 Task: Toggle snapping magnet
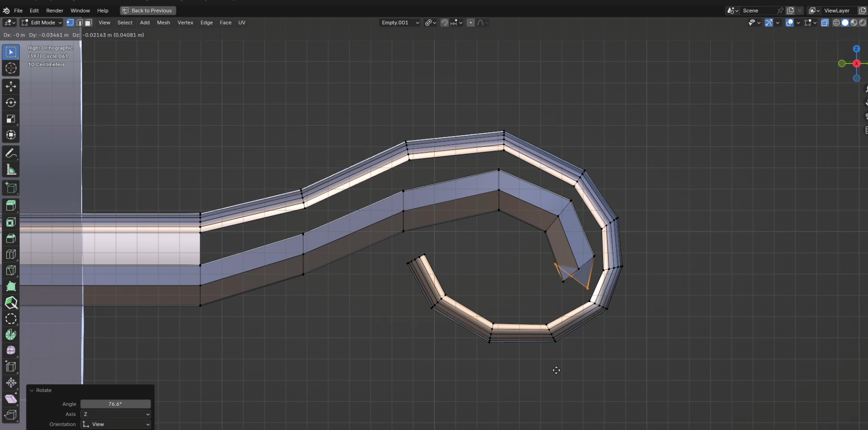coord(445,23)
